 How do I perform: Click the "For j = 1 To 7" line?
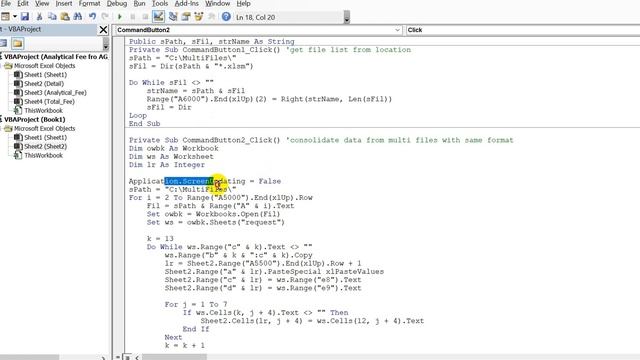pyautogui.click(x=196, y=304)
